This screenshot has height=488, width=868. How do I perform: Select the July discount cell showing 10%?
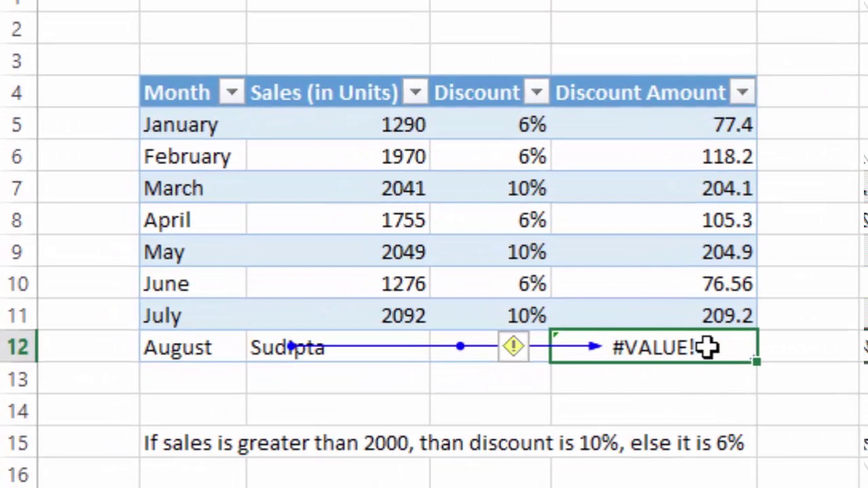click(x=490, y=316)
